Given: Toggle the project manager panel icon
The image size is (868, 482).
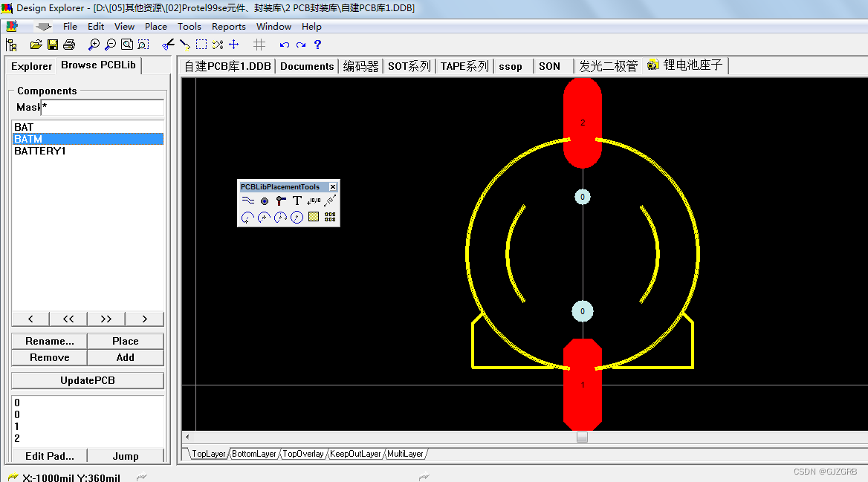Looking at the screenshot, I should pos(11,45).
